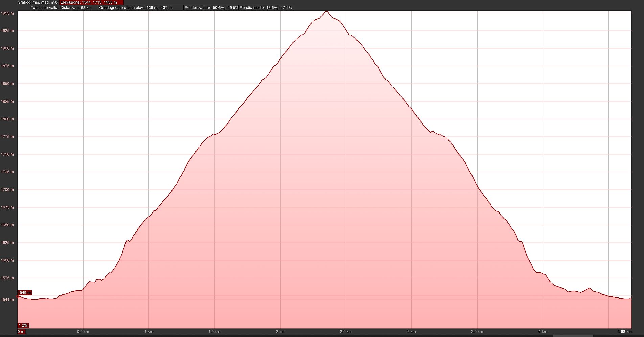Screen dimensions: 644x337
Task: Click the 0 m distance cursor tag
Action: coord(21,332)
